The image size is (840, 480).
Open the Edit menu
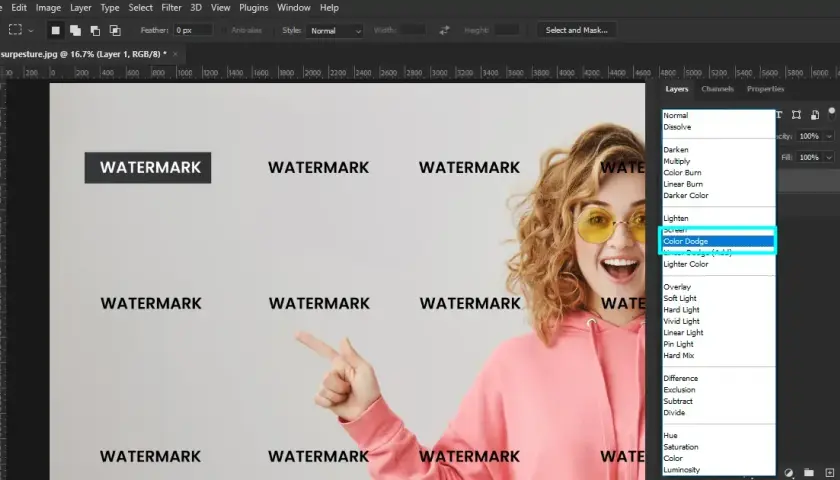pyautogui.click(x=19, y=8)
